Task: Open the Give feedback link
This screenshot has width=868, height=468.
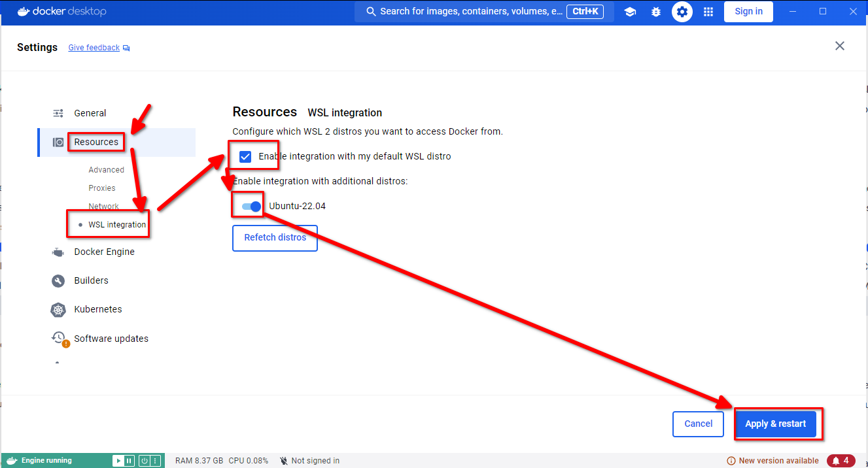Action: [x=94, y=48]
